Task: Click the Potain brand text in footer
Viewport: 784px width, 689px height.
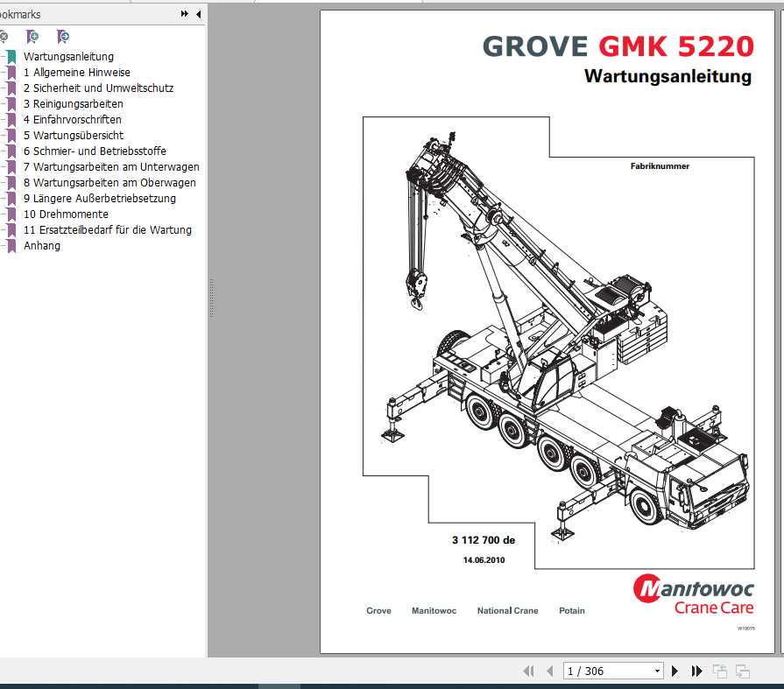Action: tap(571, 610)
